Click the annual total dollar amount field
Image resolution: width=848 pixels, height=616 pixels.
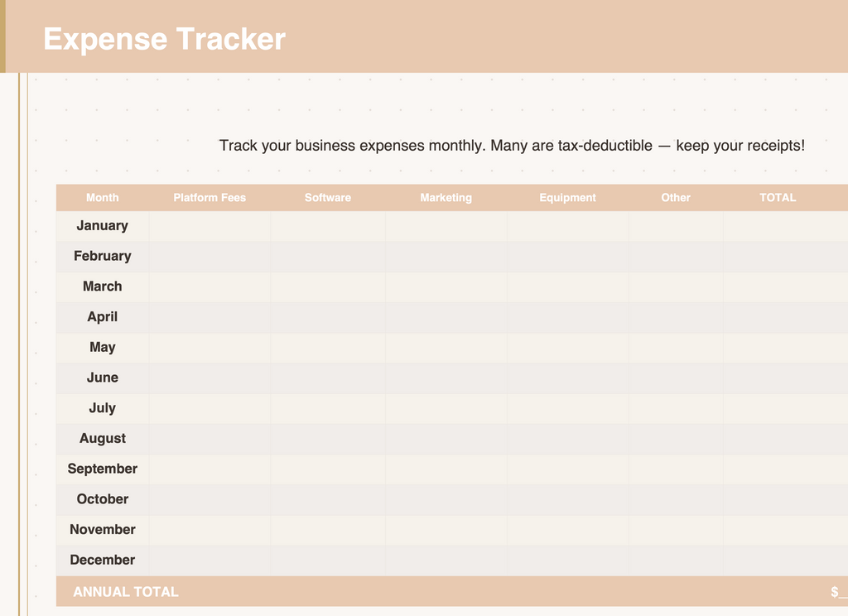(840, 592)
